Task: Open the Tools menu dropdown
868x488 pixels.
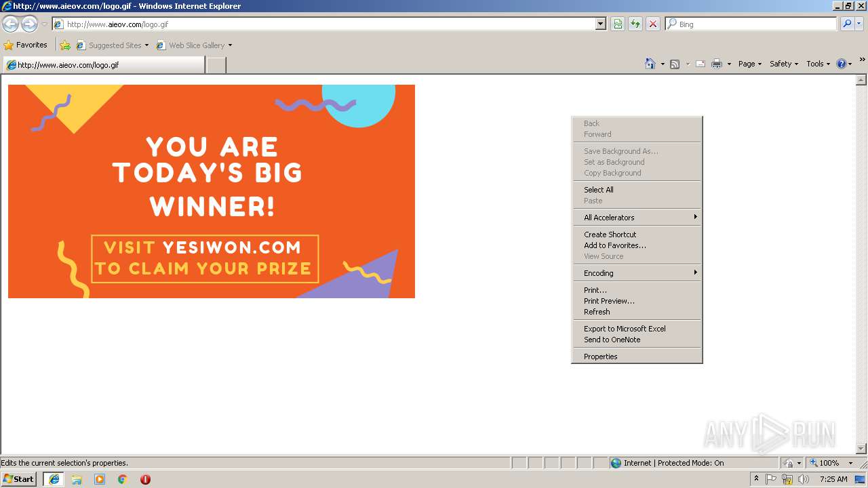Action: coord(818,64)
